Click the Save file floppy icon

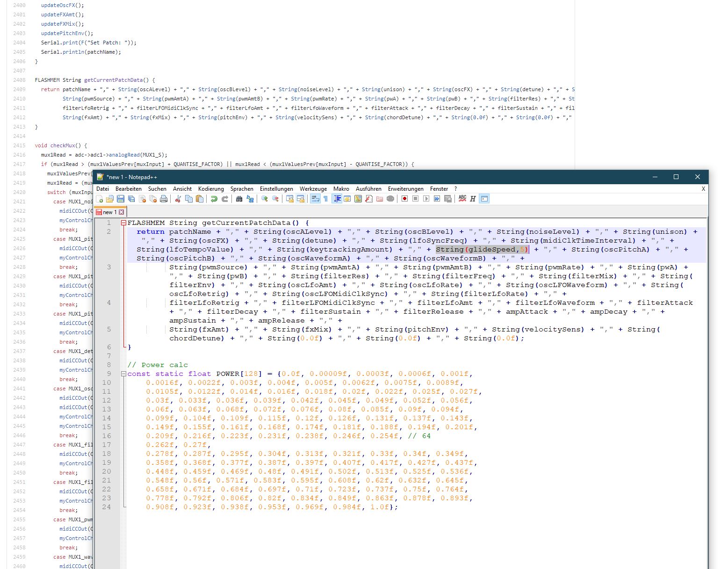121,199
